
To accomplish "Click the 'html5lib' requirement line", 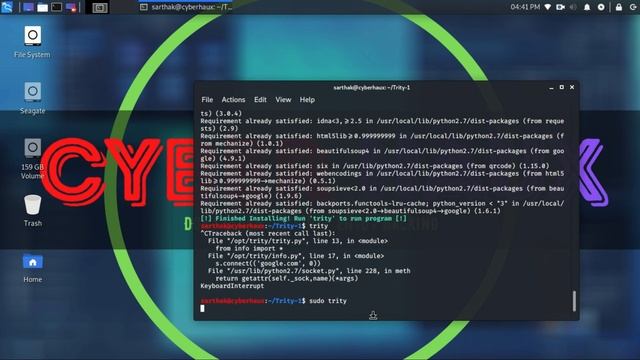I will (x=382, y=140).
